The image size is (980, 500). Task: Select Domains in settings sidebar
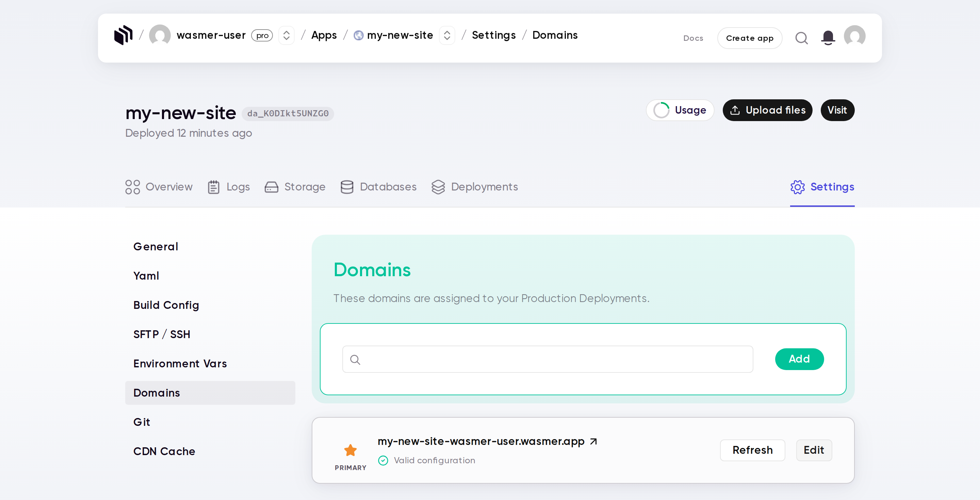click(x=210, y=393)
